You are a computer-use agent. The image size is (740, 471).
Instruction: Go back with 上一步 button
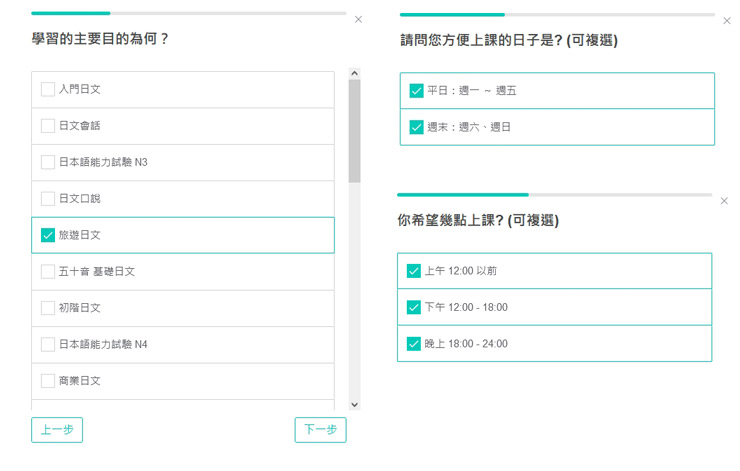(x=57, y=430)
